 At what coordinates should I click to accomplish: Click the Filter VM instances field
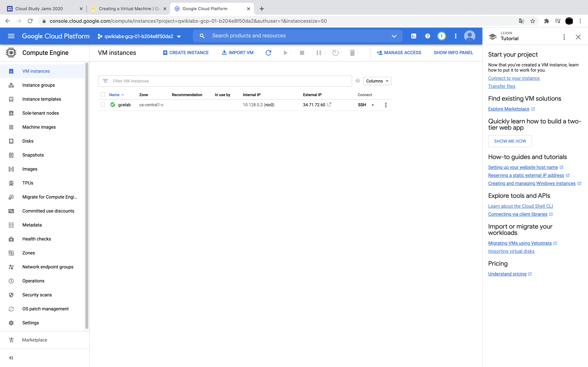tap(228, 81)
